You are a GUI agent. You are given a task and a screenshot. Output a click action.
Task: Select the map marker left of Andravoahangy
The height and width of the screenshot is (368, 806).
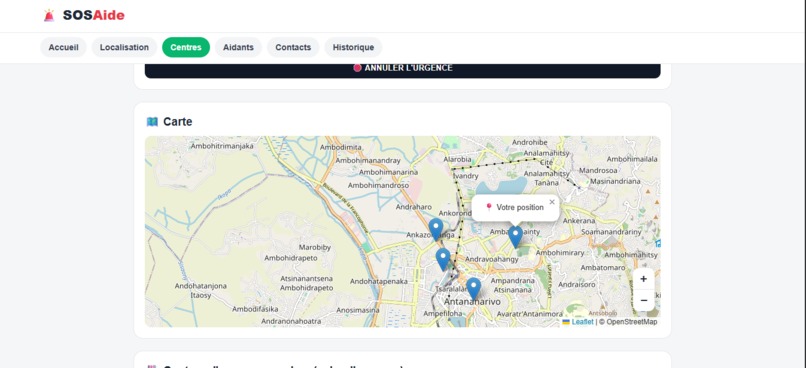(443, 260)
